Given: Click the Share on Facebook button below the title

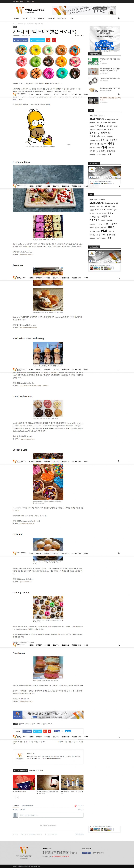Looking at the screenshot, I should [x=21, y=40].
